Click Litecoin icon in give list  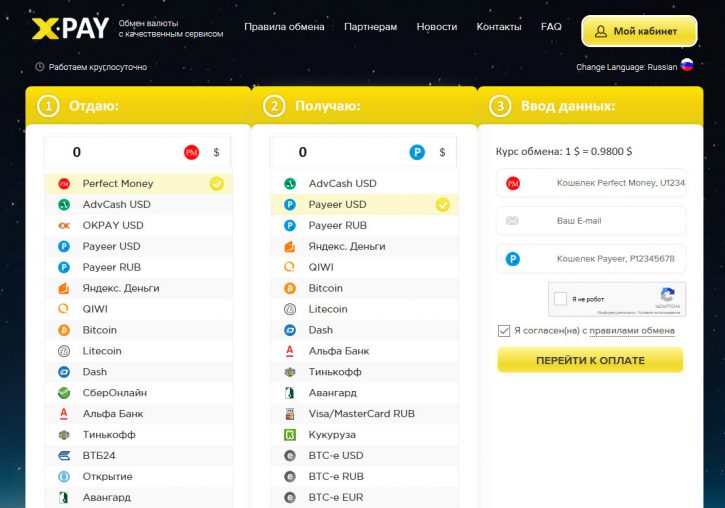click(x=64, y=351)
